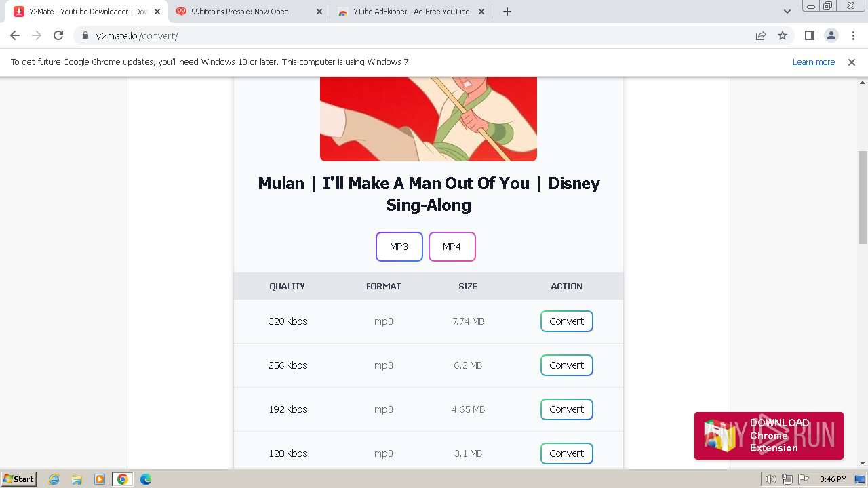
Task: Click the browser forward arrow
Action: coord(37,35)
